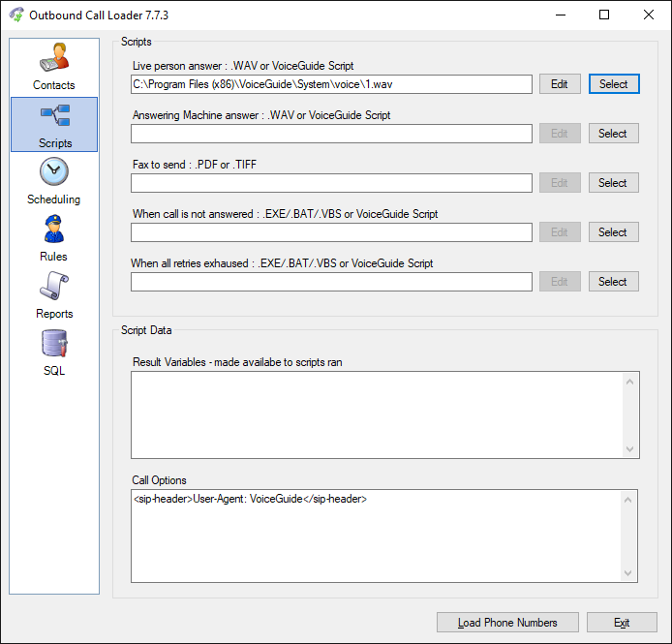Click the Live person answer path field
672x644 pixels.
click(331, 84)
